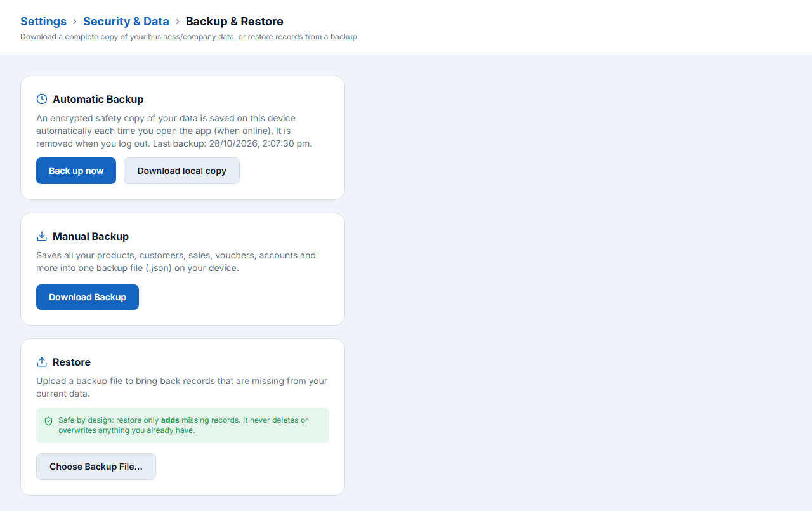Click the download icon beside Manual Backup
Image resolution: width=812 pixels, height=511 pixels.
coord(42,236)
